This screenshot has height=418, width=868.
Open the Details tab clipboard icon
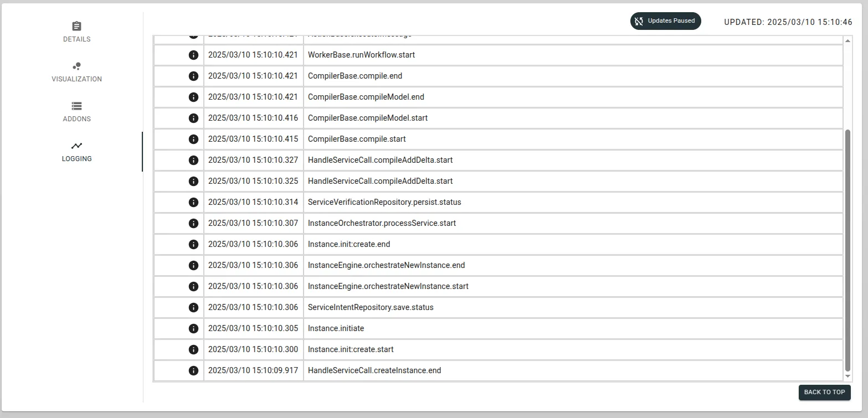[76, 26]
